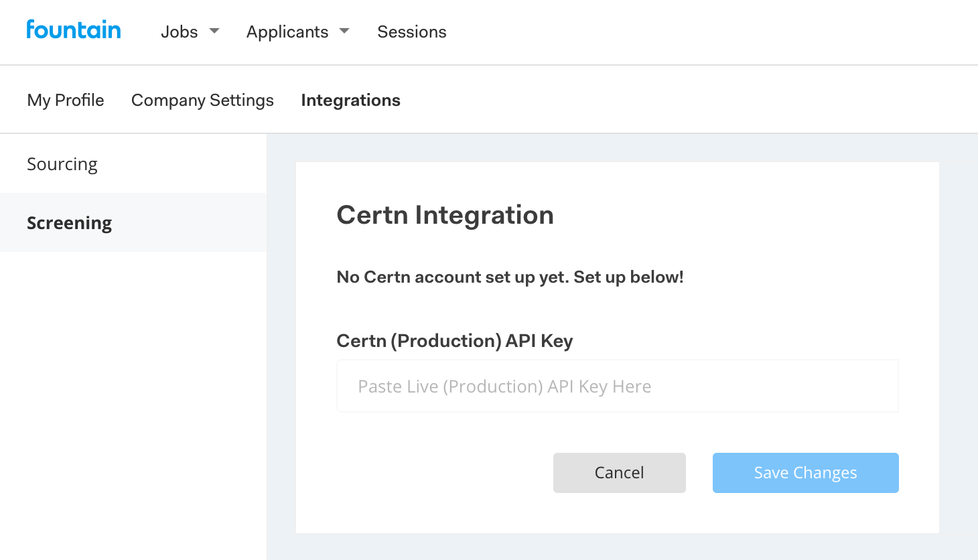This screenshot has height=560, width=978.
Task: Click the Applicants chevron arrow
Action: [344, 31]
